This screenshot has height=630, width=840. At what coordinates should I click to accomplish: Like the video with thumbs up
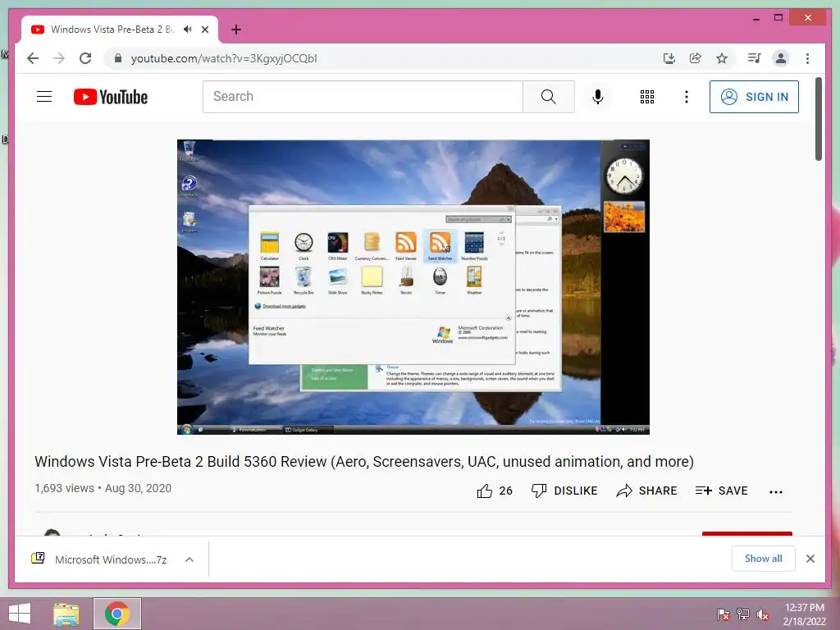pos(494,491)
